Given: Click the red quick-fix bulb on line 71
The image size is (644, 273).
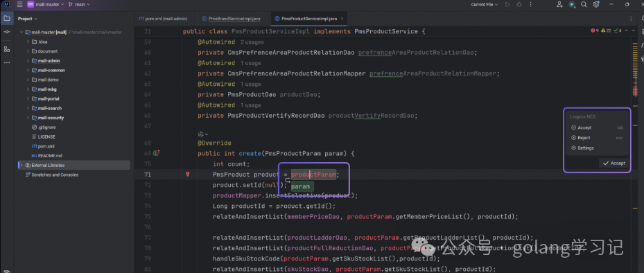Looking at the screenshot, I should (188, 174).
